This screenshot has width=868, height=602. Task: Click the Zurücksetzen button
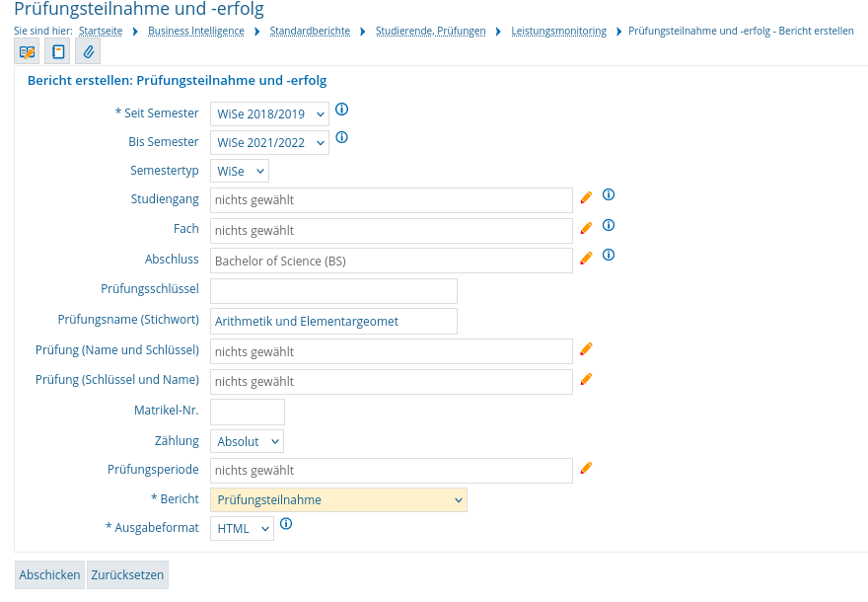point(127,575)
